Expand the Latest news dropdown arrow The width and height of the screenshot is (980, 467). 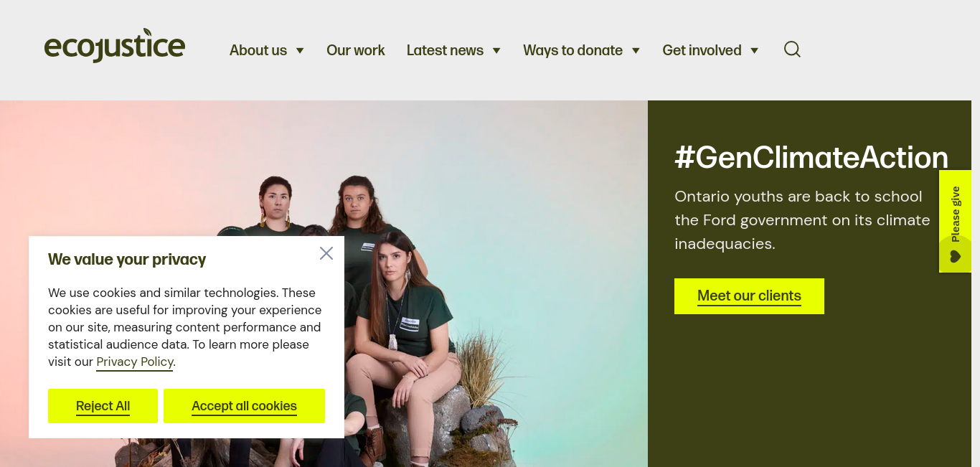click(496, 50)
